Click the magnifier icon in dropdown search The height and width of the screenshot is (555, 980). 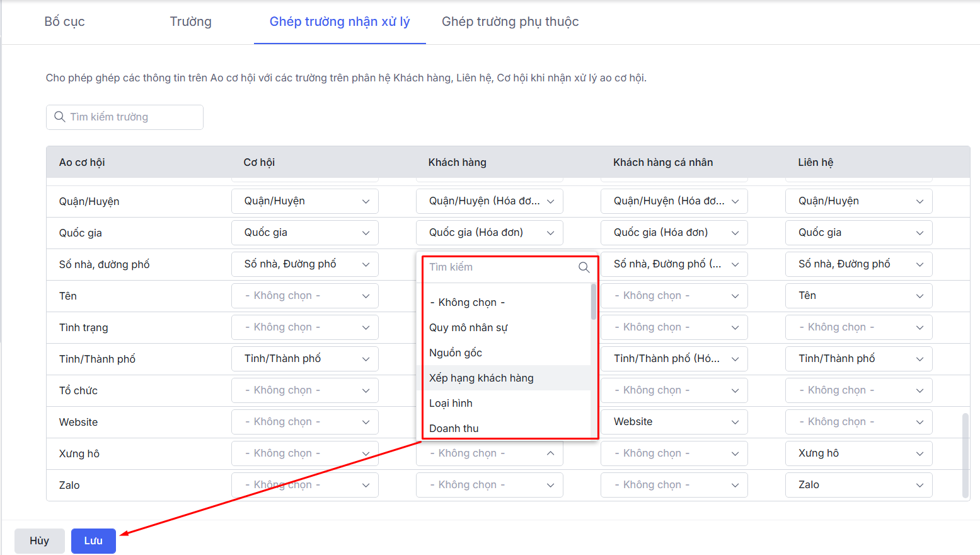tap(584, 267)
